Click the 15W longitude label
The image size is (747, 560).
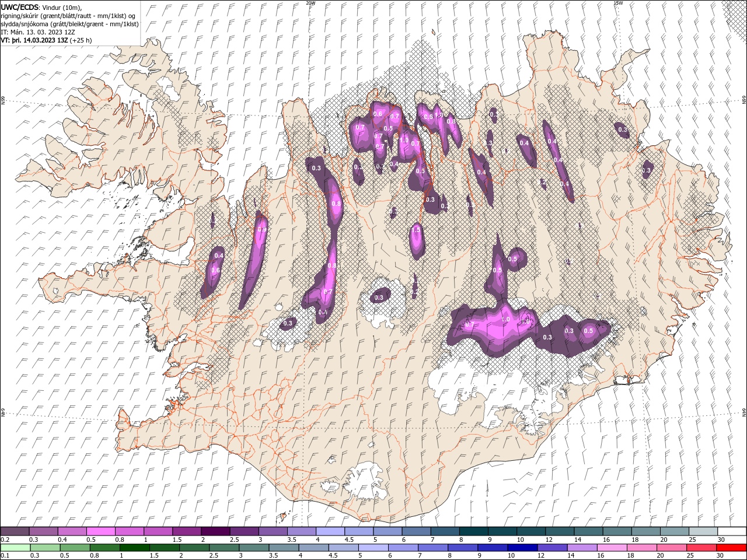pyautogui.click(x=618, y=2)
